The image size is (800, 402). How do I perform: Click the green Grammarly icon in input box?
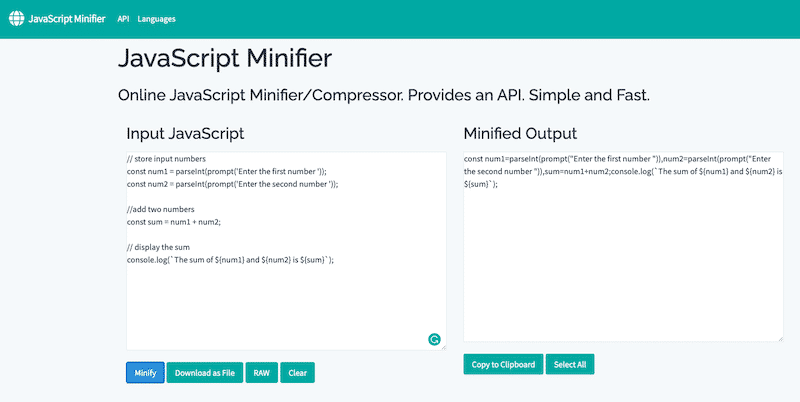pyautogui.click(x=434, y=339)
